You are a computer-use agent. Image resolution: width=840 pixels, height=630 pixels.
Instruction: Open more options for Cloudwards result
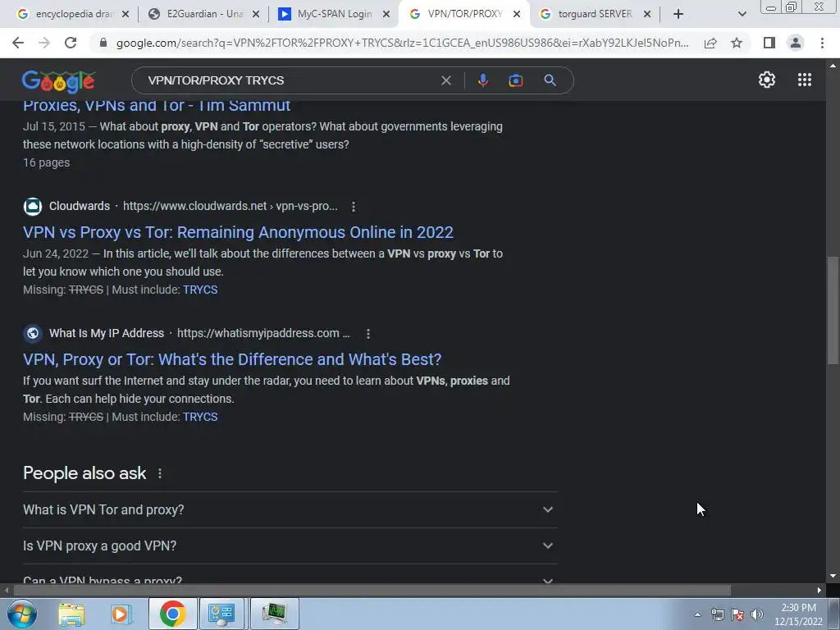coord(353,206)
